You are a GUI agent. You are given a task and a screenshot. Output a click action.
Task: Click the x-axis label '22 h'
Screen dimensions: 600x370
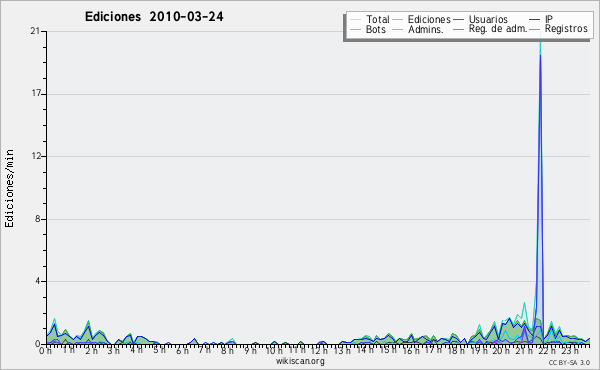tap(546, 350)
